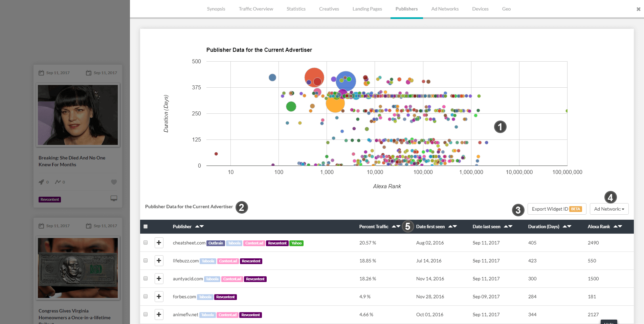
Task: Sort by Percent Traffic using arrows
Action: (x=396, y=226)
